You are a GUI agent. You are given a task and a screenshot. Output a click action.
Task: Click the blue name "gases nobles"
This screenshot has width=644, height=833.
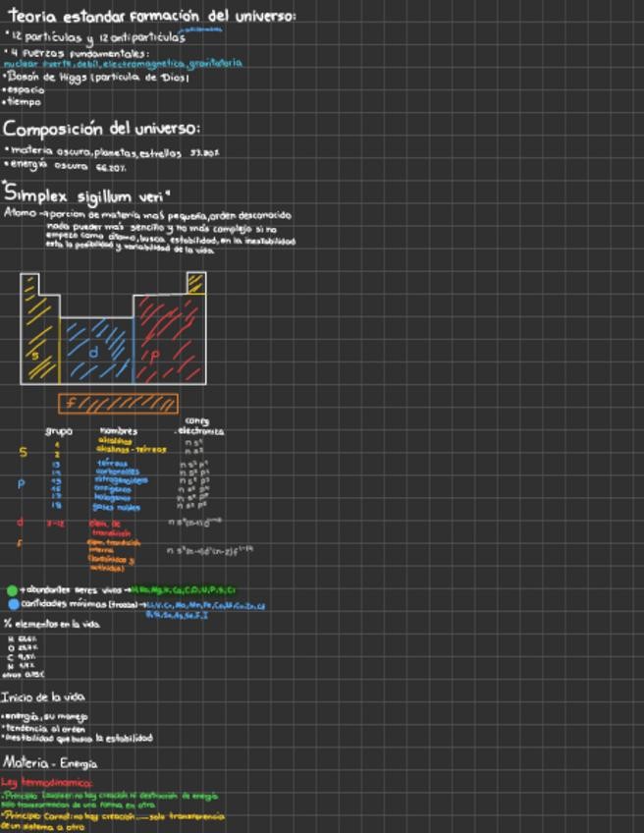(x=116, y=507)
